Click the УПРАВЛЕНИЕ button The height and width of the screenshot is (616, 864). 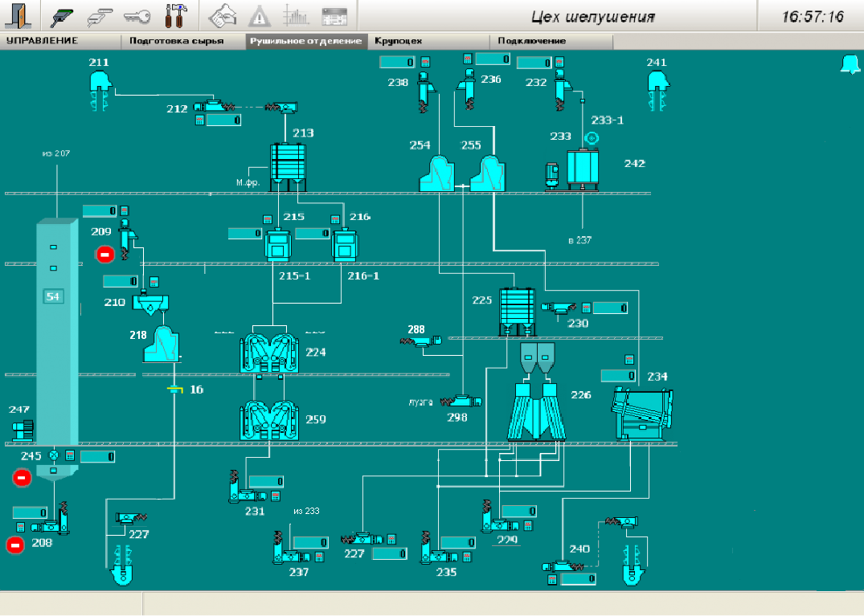click(42, 40)
